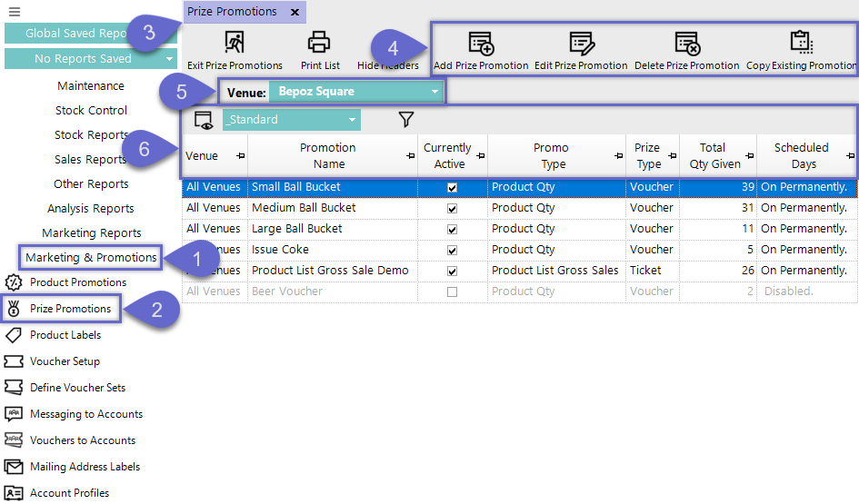Enable Currently Active for Beer Voucher
Viewport: 859px width, 504px height.
pos(452,292)
